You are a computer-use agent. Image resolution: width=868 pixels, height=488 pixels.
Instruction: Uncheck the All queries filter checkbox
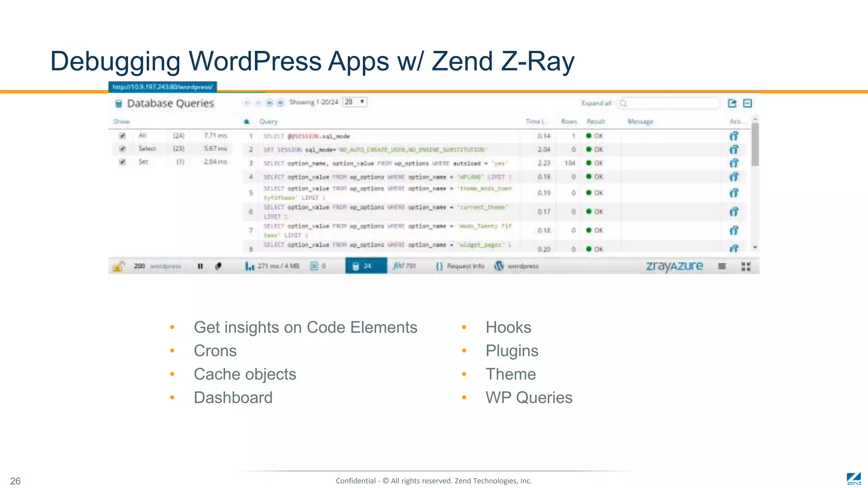coord(122,136)
